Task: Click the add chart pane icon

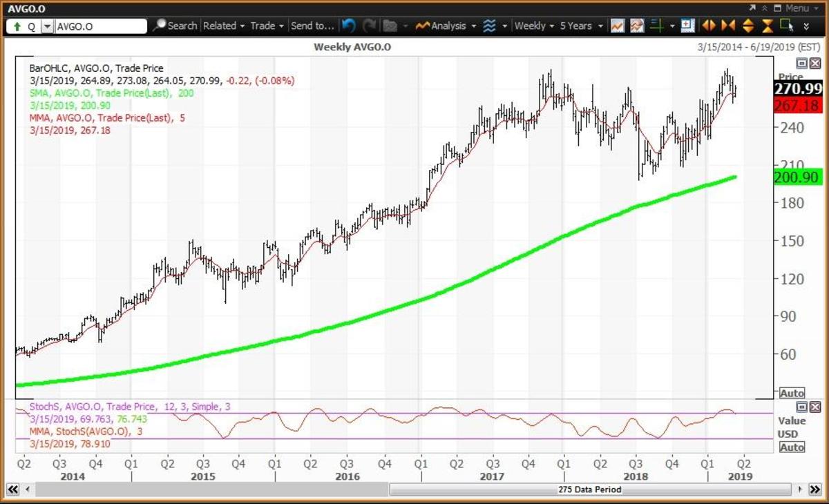Action: coord(687,26)
